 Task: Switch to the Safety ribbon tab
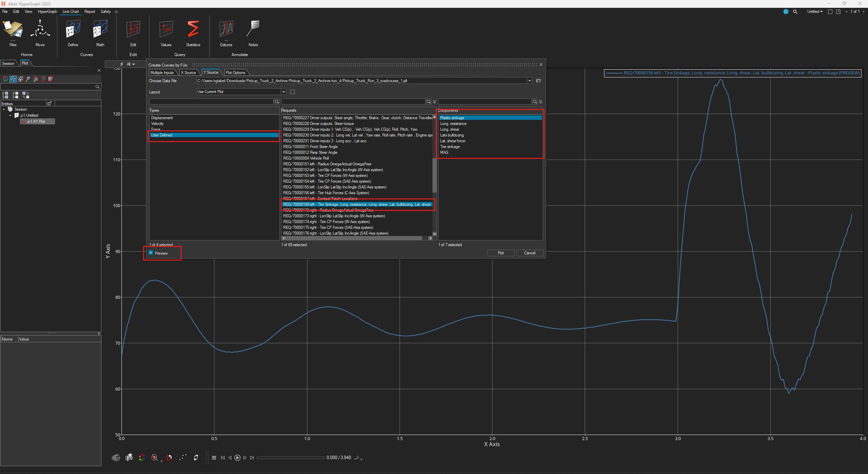coord(105,12)
